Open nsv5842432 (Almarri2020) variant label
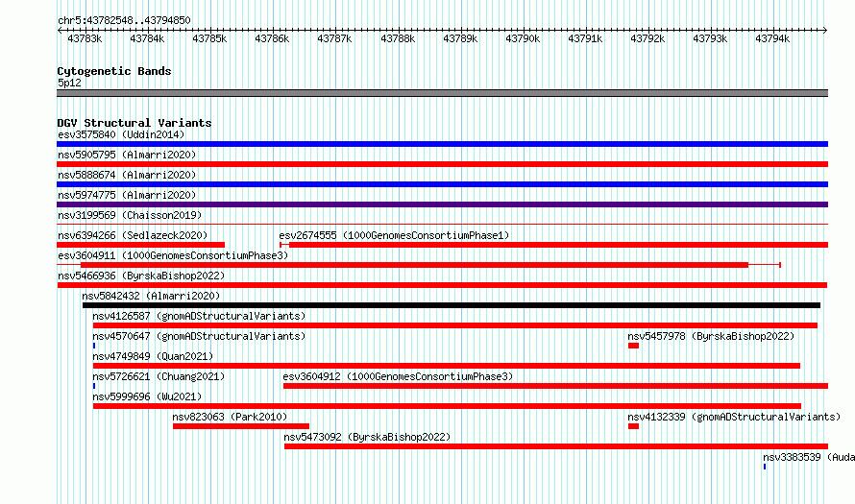855x504 pixels. pyautogui.click(x=151, y=296)
